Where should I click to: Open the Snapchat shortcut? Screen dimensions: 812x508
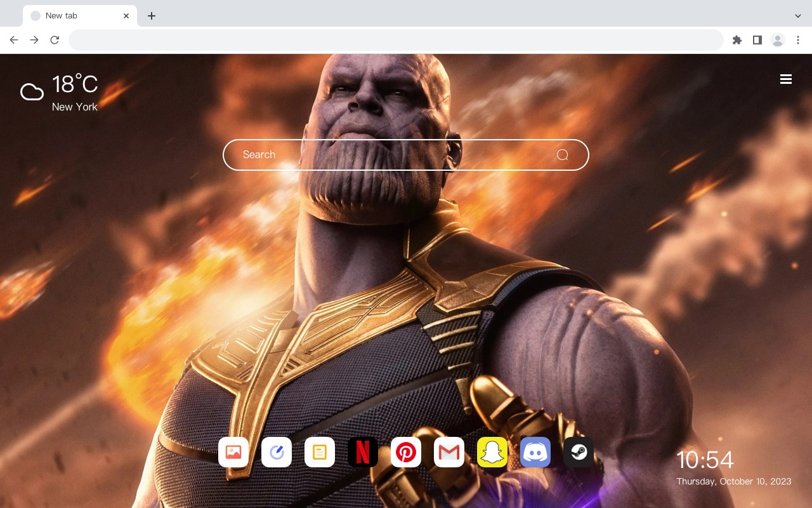(x=492, y=452)
